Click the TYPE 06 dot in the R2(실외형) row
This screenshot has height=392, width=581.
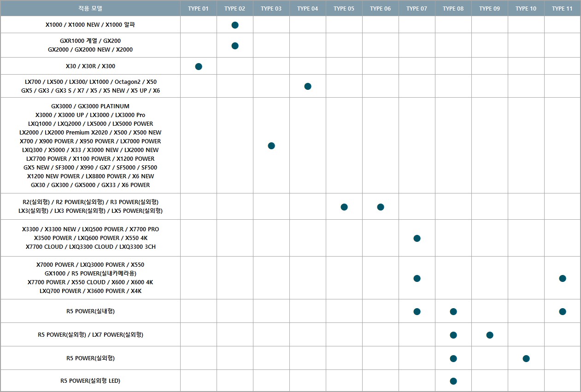(x=381, y=207)
